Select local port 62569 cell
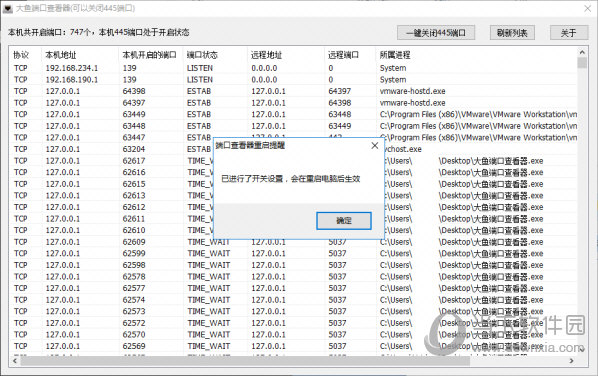598x376 pixels. (134, 346)
